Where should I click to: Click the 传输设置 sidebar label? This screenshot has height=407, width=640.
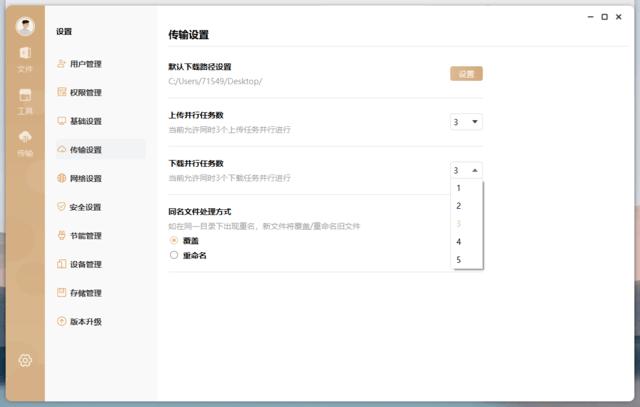coord(86,149)
